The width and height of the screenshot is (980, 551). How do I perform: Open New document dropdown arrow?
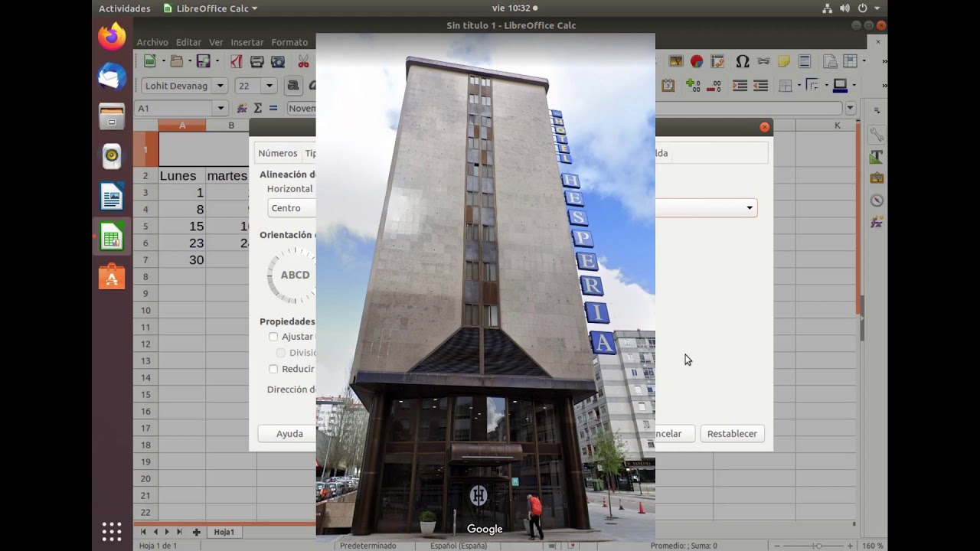[163, 61]
